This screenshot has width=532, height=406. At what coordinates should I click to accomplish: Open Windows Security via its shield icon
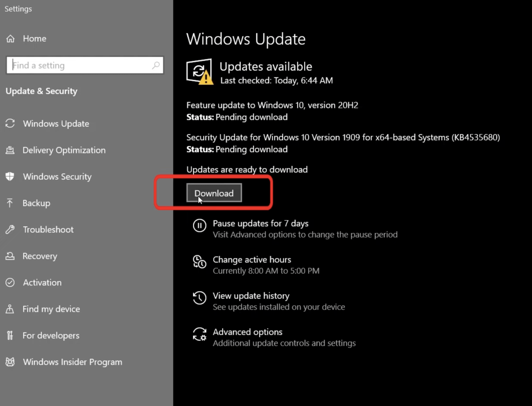10,177
